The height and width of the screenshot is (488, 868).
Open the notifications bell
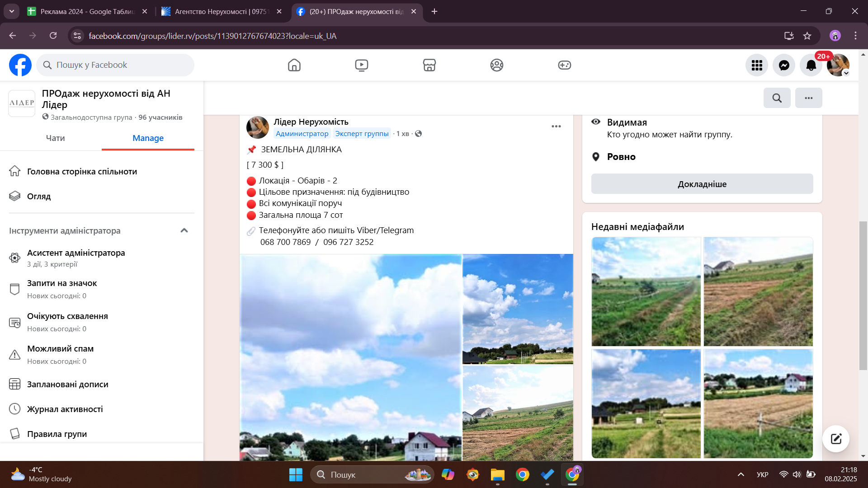click(811, 65)
